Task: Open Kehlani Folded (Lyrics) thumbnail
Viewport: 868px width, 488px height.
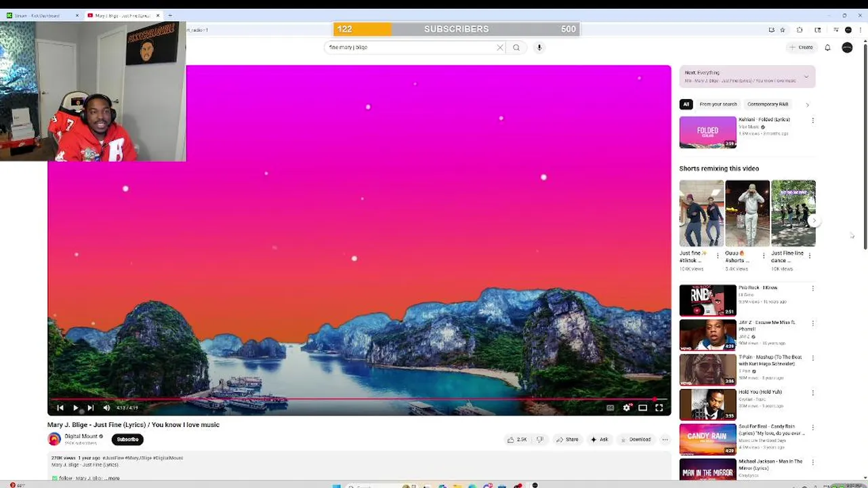Action: [x=707, y=132]
